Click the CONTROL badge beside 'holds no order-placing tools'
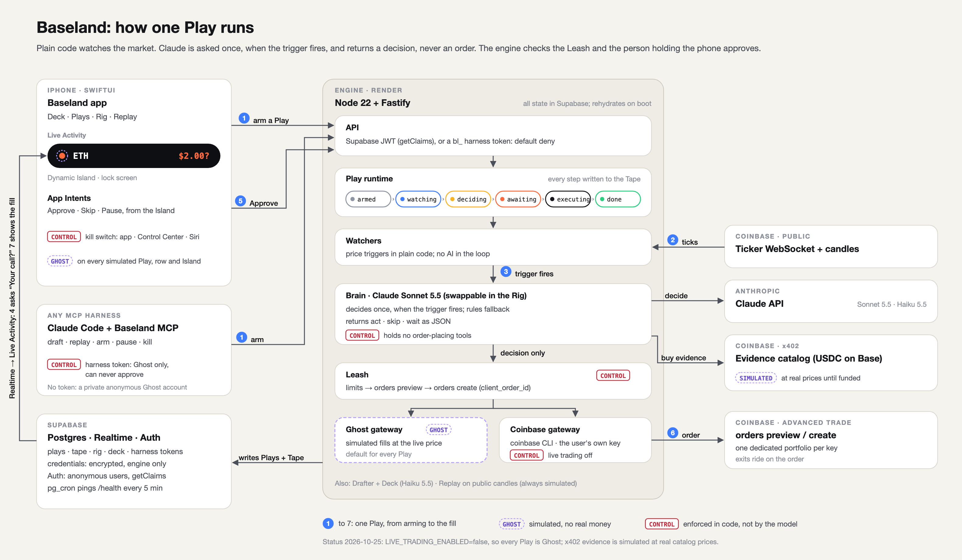This screenshot has width=962, height=560. [x=362, y=335]
